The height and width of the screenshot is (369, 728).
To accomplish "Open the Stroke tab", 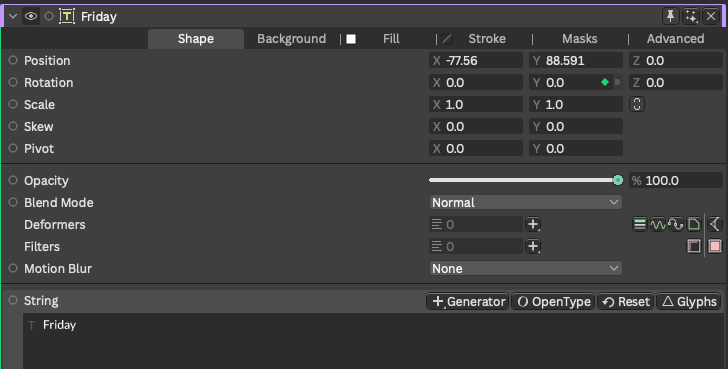I will tap(487, 39).
